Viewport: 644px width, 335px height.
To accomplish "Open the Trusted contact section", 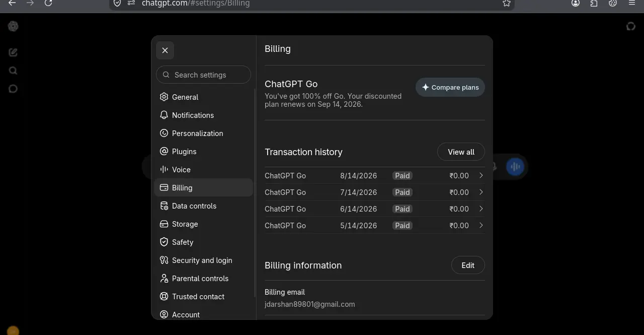I will pyautogui.click(x=203, y=297).
